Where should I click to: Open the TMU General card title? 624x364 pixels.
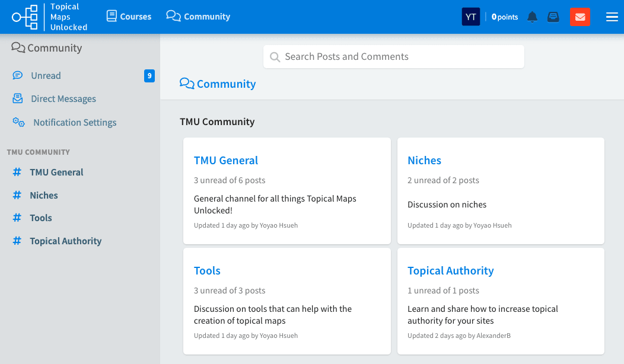pyautogui.click(x=226, y=161)
